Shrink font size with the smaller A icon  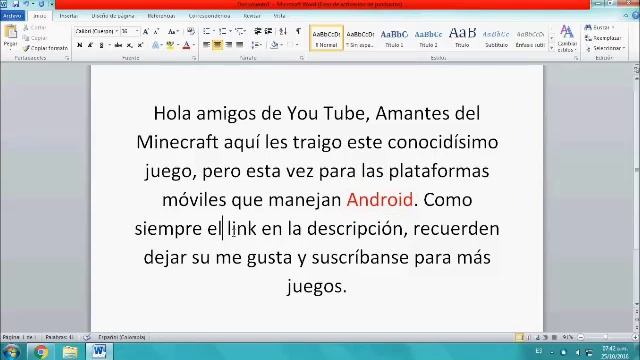tap(156, 31)
